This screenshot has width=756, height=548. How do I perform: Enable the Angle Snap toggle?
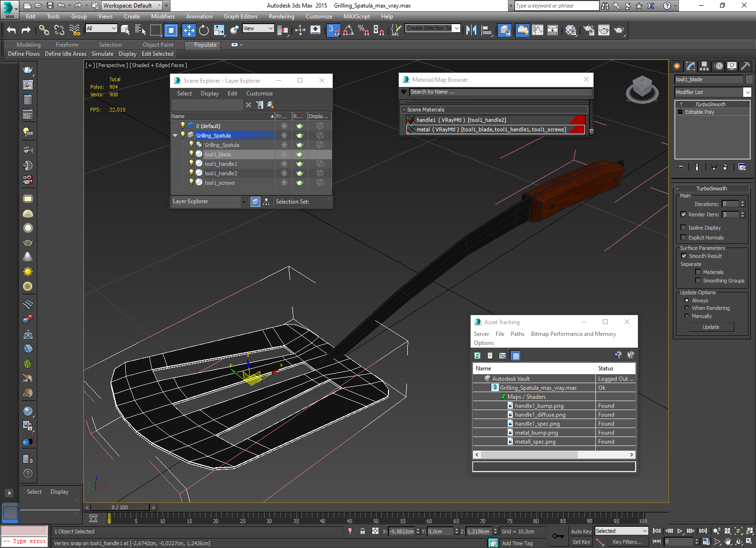click(x=349, y=30)
